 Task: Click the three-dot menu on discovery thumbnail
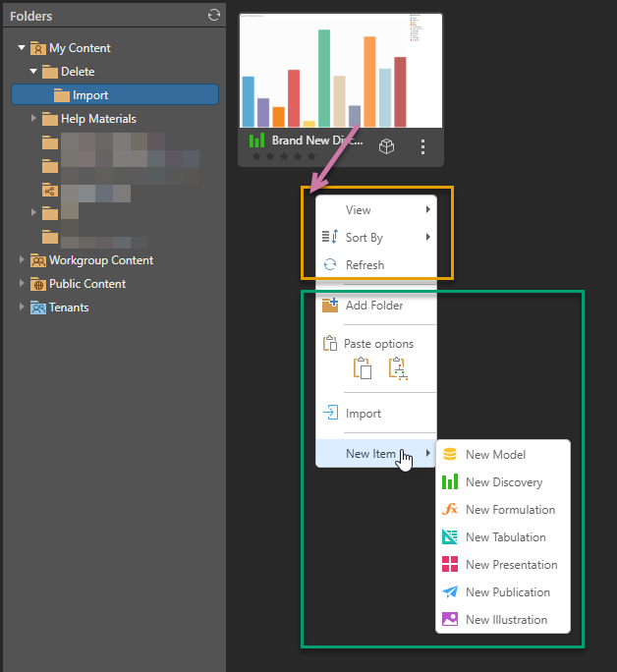pyautogui.click(x=423, y=146)
